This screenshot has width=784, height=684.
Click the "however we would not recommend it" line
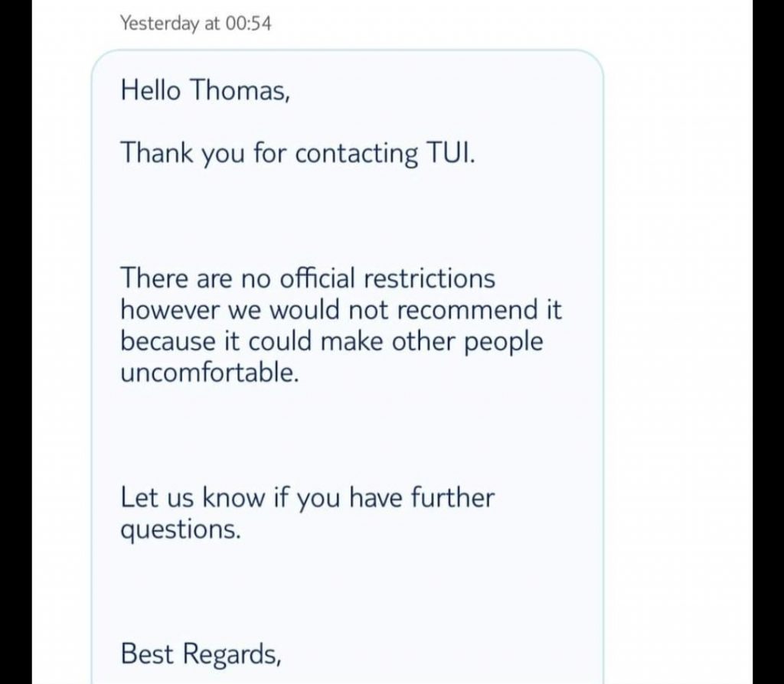click(341, 310)
